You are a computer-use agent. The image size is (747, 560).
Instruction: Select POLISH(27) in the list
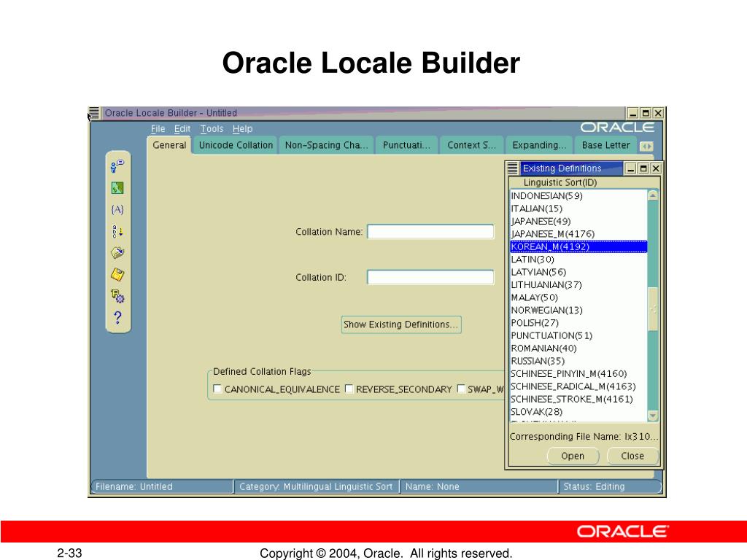coord(578,323)
